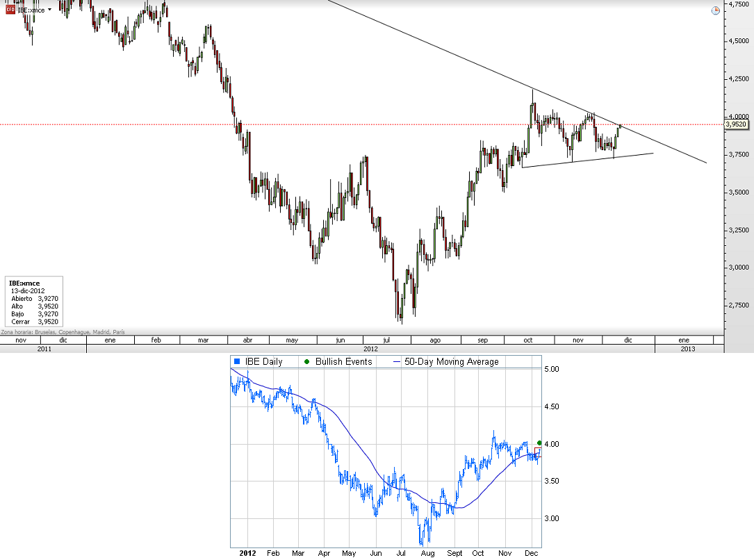Click the 2012 year label on upper time axis
Viewport: 754px width, 560px height.
[370, 349]
